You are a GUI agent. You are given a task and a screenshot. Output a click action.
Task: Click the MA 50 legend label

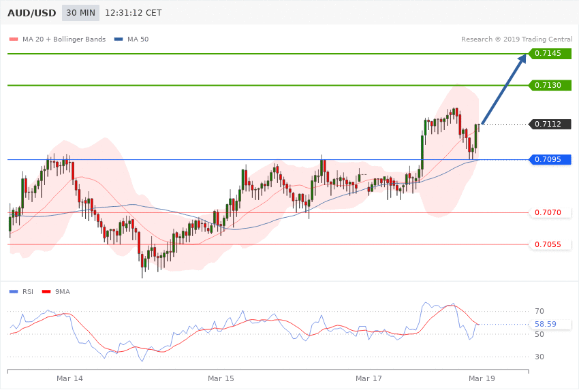tap(138, 39)
